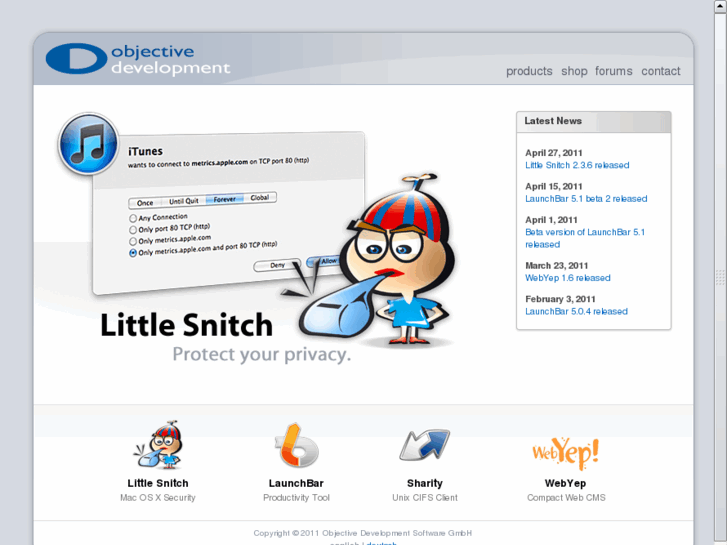
Task: Click the Compact Web CMS subtitle
Action: point(566,498)
